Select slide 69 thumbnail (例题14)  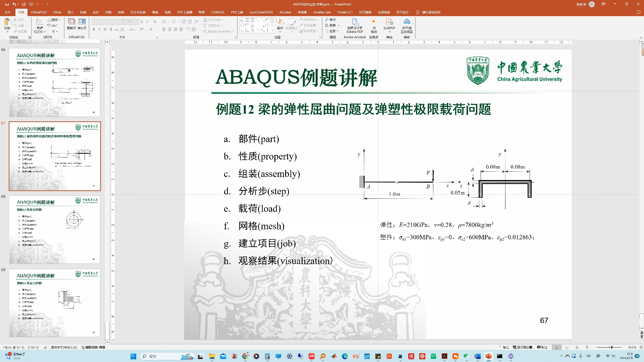click(x=55, y=303)
